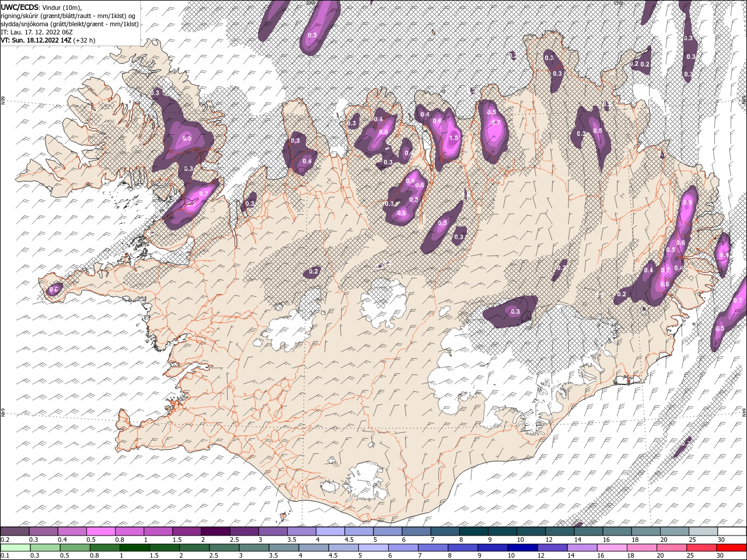Click top-row legend swatch between 2 and 2.5

click(215, 531)
